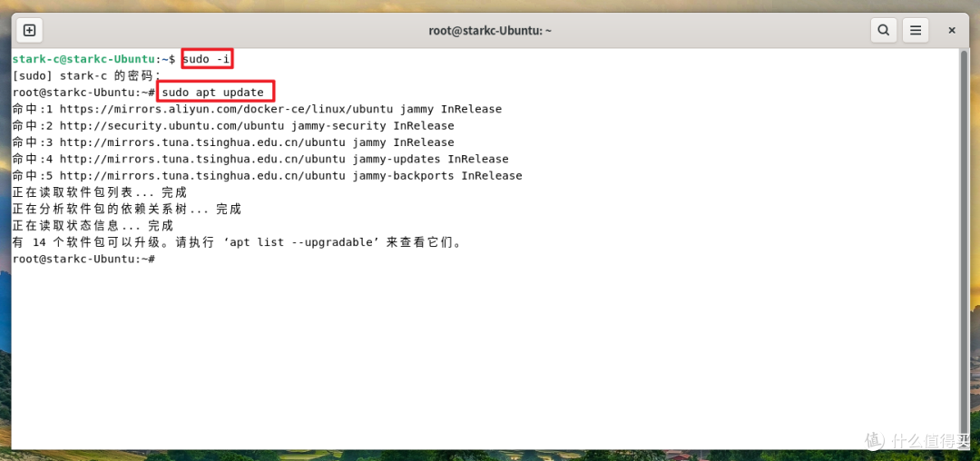Click the terminal's vertical scrollbar
Image resolution: width=980 pixels, height=461 pixels.
(x=965, y=249)
